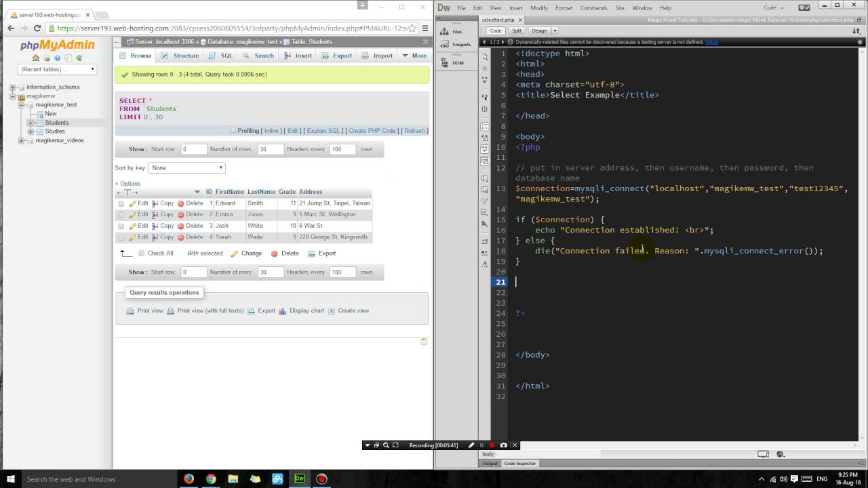
Task: Open the Recent tables dropdown
Action: coord(58,69)
